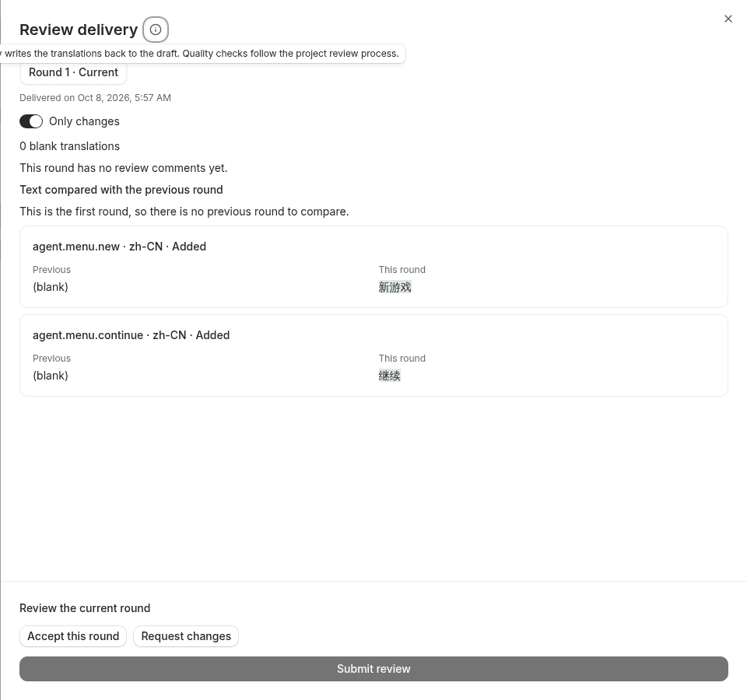Click the info icon beside Review delivery
Image resolution: width=747 pixels, height=700 pixels.
tap(156, 30)
